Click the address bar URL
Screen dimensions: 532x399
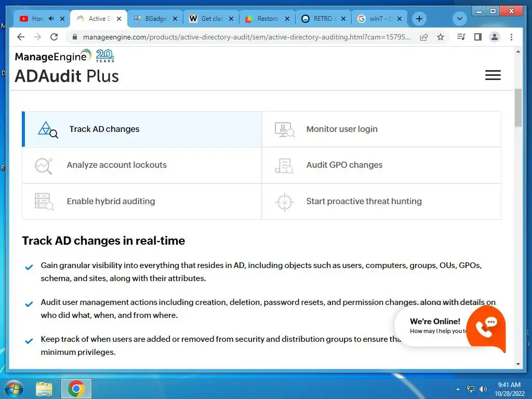pos(247,37)
